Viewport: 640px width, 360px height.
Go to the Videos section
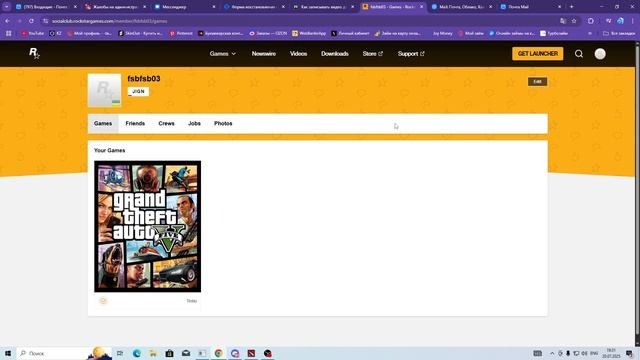point(298,54)
